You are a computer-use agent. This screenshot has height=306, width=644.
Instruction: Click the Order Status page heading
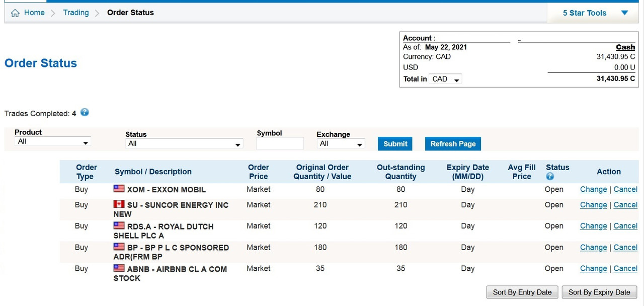[41, 63]
